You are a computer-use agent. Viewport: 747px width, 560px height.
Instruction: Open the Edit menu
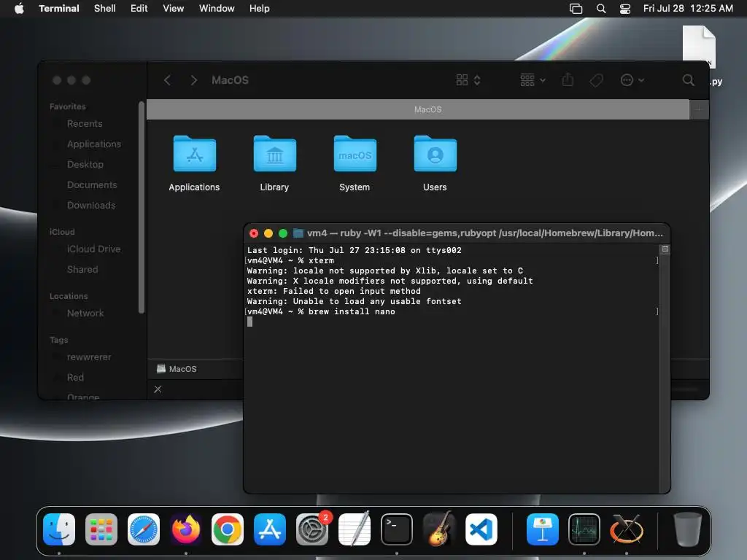click(139, 9)
